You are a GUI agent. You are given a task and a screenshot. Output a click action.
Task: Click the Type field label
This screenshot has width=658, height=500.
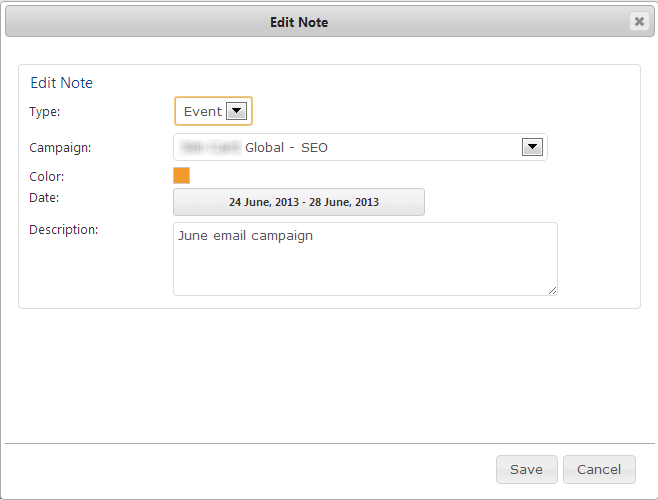pos(45,112)
